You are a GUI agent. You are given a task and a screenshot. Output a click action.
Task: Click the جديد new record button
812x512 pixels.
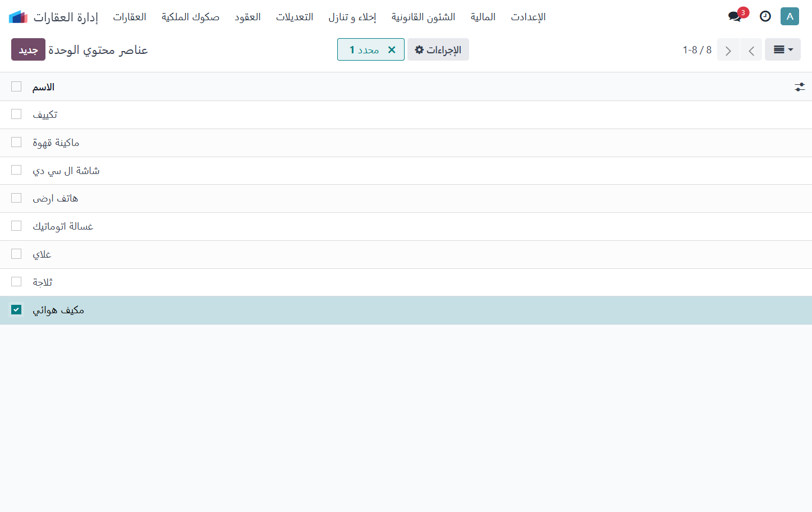click(x=28, y=49)
